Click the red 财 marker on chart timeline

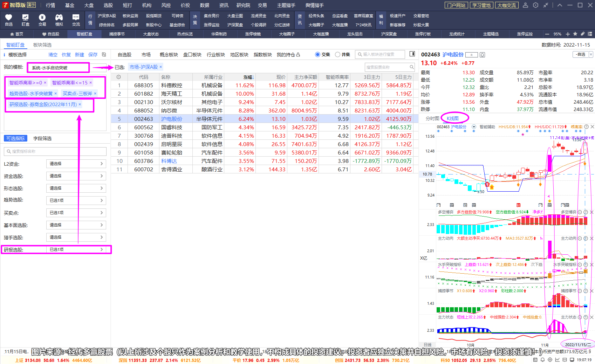(x=518, y=205)
